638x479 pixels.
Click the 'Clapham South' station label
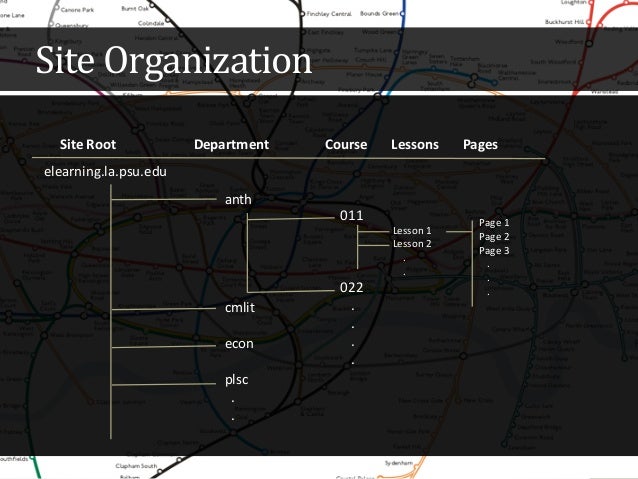136,466
